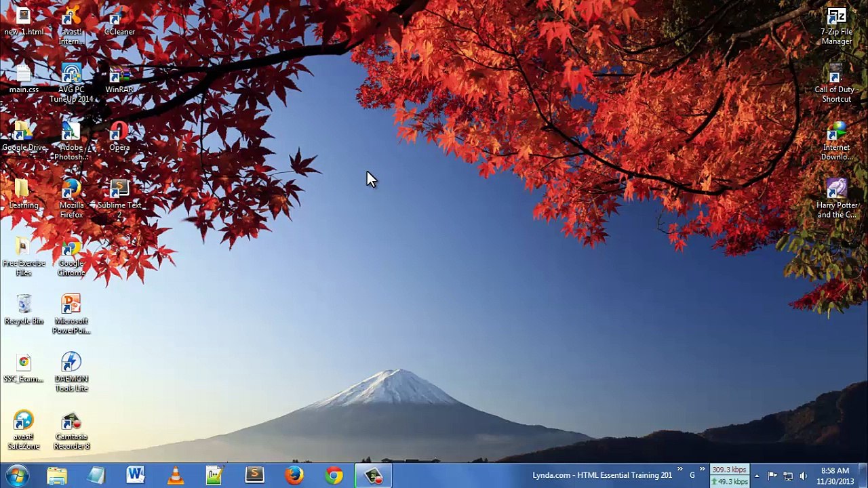Image resolution: width=868 pixels, height=488 pixels.
Task: Launch Camtasia Recorder 8 from desktop
Action: pos(71,431)
